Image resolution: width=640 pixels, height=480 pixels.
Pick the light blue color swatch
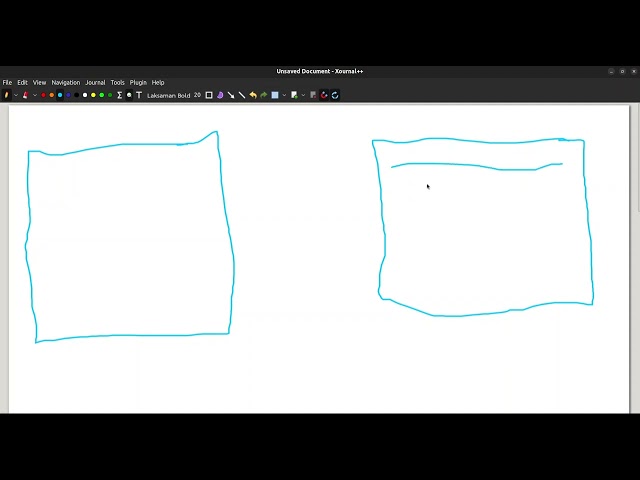[x=60, y=95]
